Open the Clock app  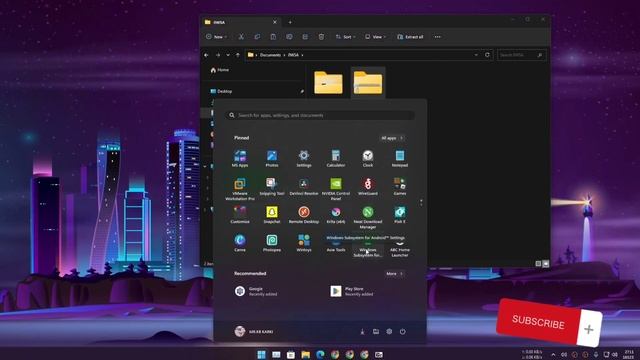tap(368, 158)
